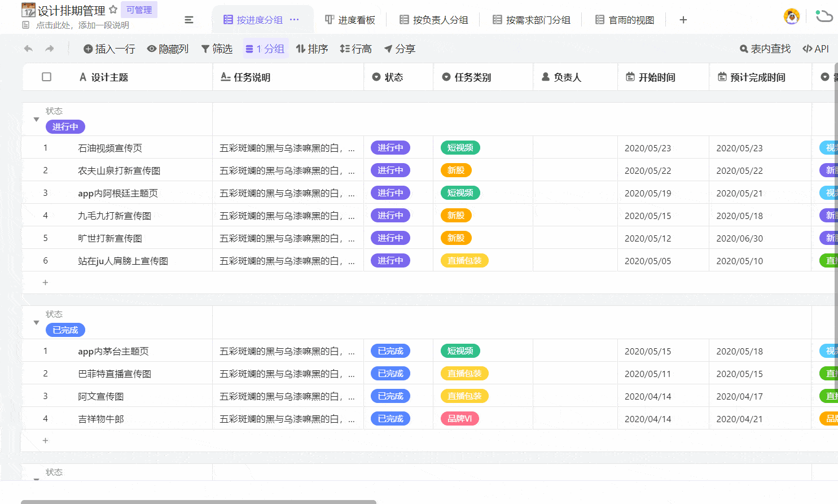Open the 隐藏列 hide columns option

[x=168, y=49]
